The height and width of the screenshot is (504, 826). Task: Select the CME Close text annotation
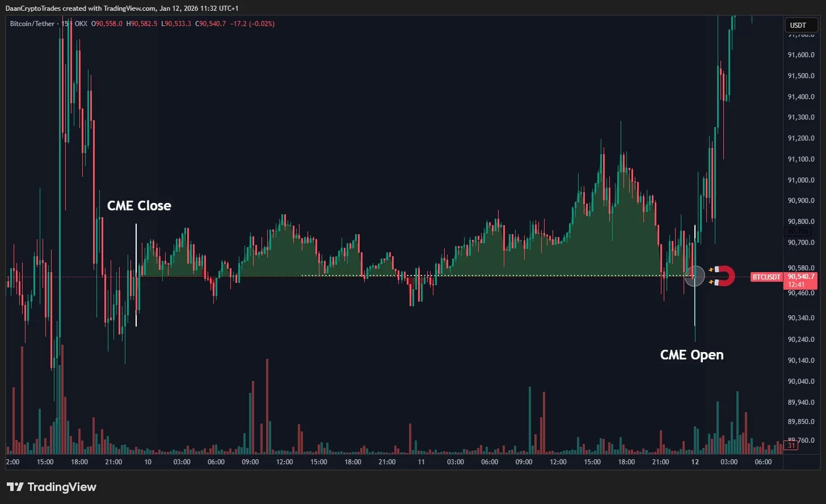(139, 206)
